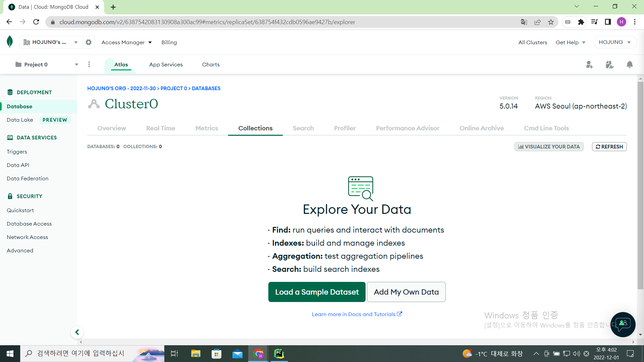The height and width of the screenshot is (362, 644).
Task: Open Performance Advisor tab
Action: tap(408, 128)
